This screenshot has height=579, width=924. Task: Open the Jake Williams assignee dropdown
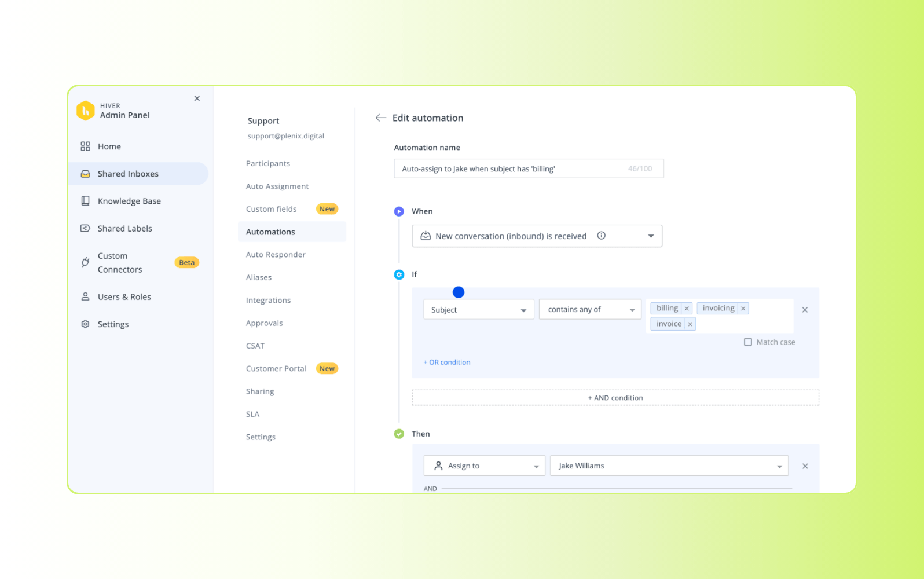(x=669, y=466)
